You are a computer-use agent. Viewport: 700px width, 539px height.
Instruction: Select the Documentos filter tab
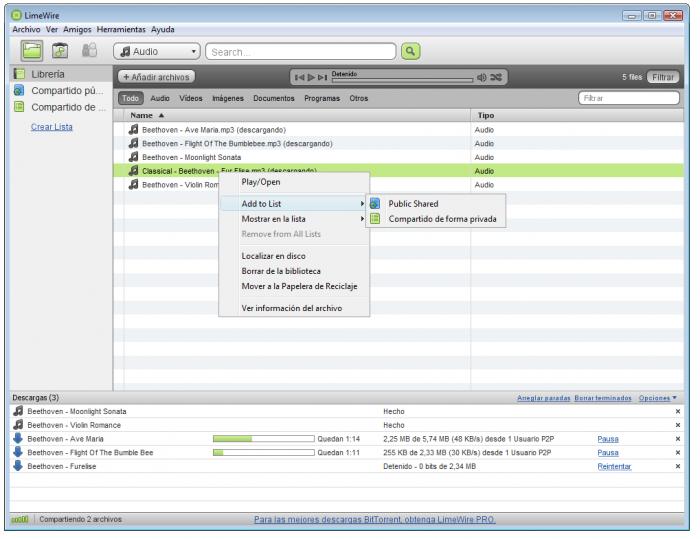[274, 98]
